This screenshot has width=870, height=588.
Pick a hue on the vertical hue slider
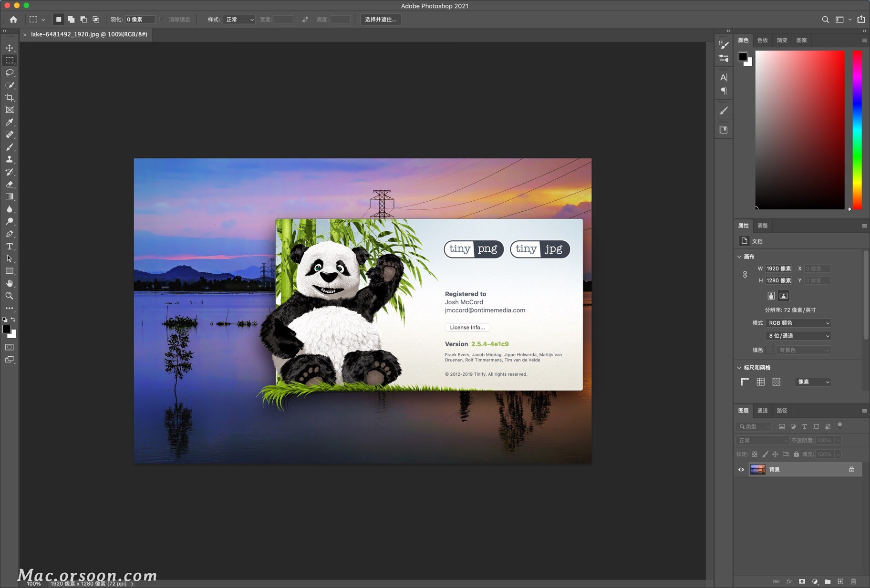tap(857, 130)
